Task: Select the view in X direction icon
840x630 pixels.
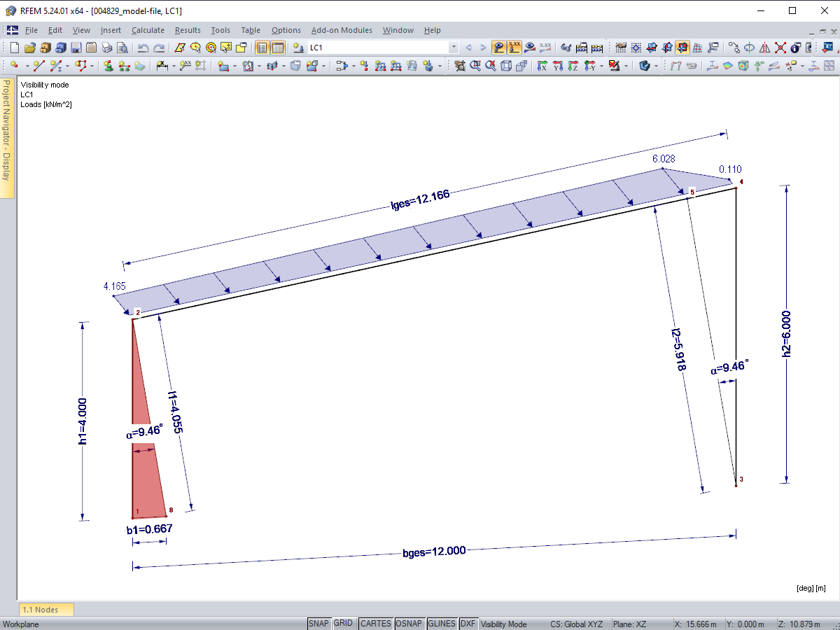Action: coord(542,66)
